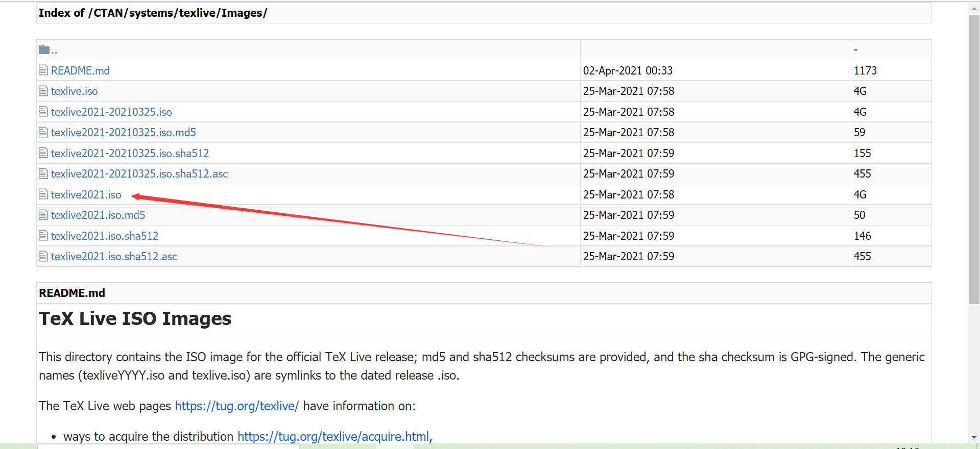Image resolution: width=980 pixels, height=449 pixels.
Task: Select the size value 155
Action: click(x=863, y=153)
